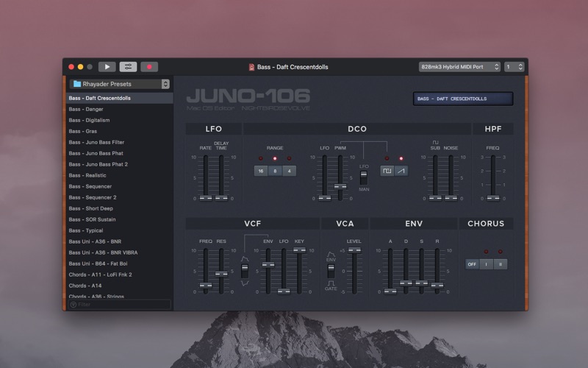Click the patch name display Bass - Daft Crescentdolls
Image resolution: width=588 pixels, height=368 pixels.
pos(462,99)
